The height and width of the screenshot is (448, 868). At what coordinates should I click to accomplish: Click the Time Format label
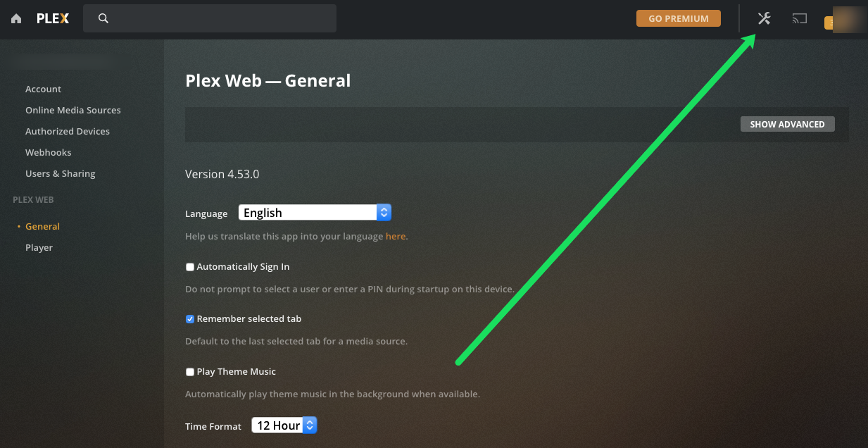pos(213,426)
